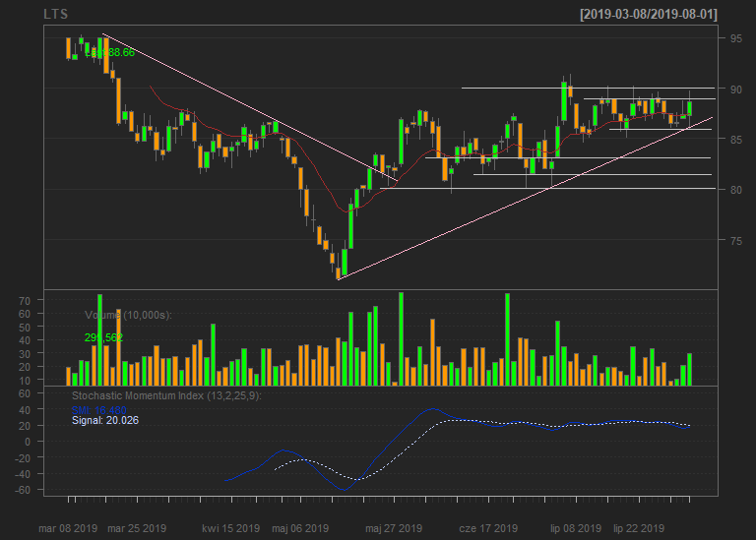The image size is (756, 540).
Task: Click the tallest green volume bar near maj 27
Action: 402,338
